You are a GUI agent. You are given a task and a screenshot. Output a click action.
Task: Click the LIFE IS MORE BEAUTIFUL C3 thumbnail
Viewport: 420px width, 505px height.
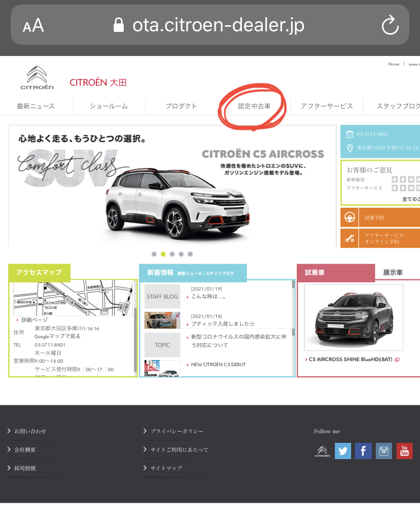point(162,368)
